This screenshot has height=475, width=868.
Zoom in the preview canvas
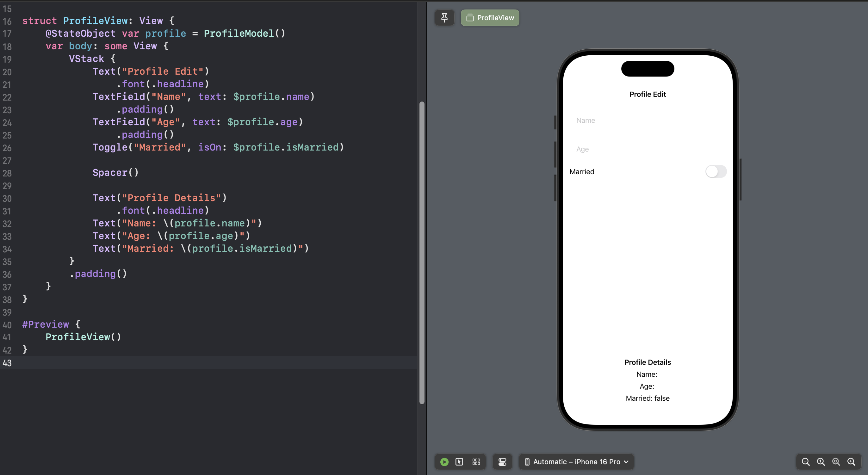[x=851, y=461]
